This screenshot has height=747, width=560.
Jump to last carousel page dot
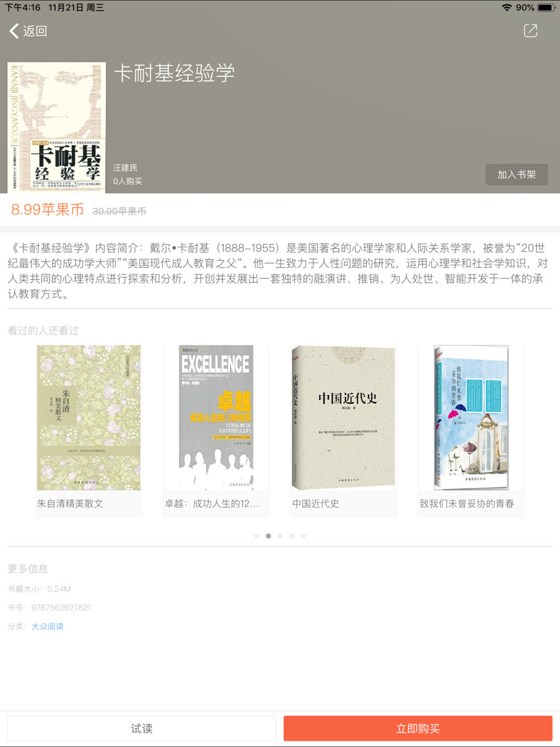(x=304, y=536)
